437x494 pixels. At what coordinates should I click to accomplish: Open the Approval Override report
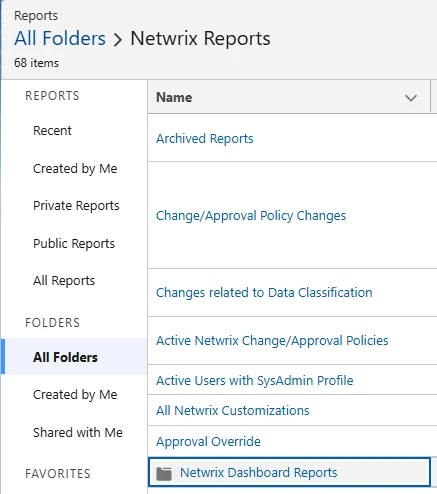(x=208, y=442)
